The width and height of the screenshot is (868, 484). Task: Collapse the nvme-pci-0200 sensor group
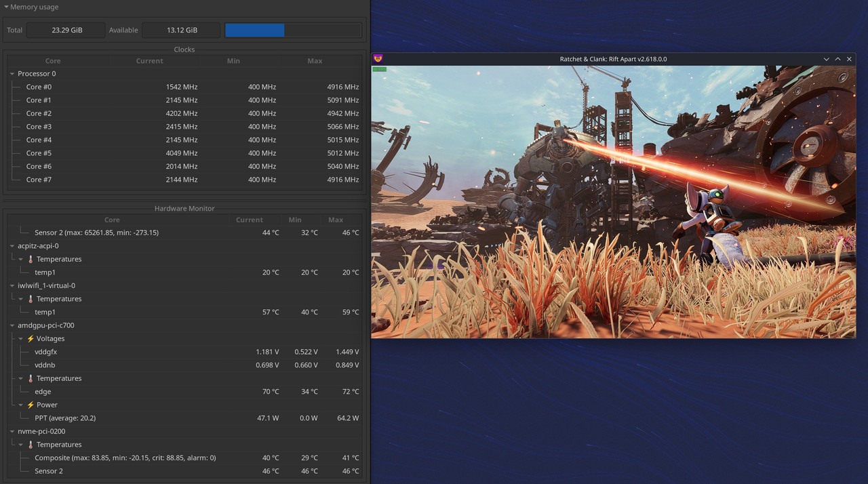click(x=12, y=431)
